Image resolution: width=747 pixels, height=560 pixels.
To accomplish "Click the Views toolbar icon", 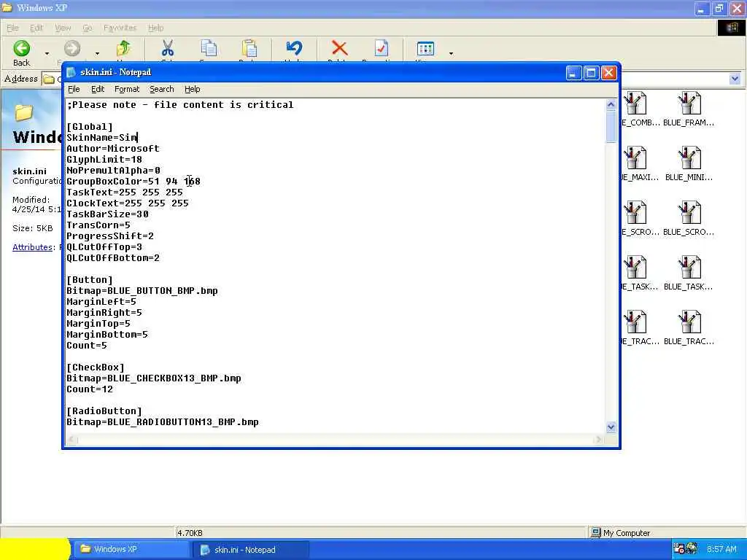I will click(x=425, y=49).
